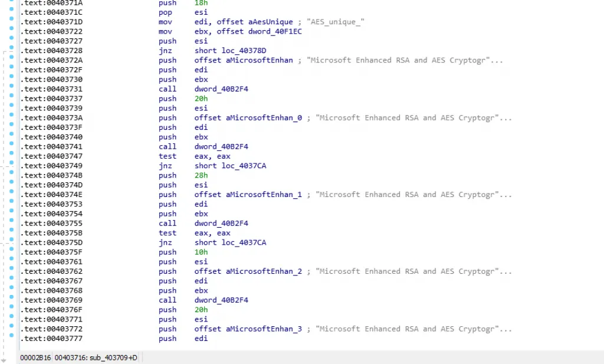Toggle breakpoint marker on line 0040373A
The height and width of the screenshot is (364, 604).
coord(11,118)
